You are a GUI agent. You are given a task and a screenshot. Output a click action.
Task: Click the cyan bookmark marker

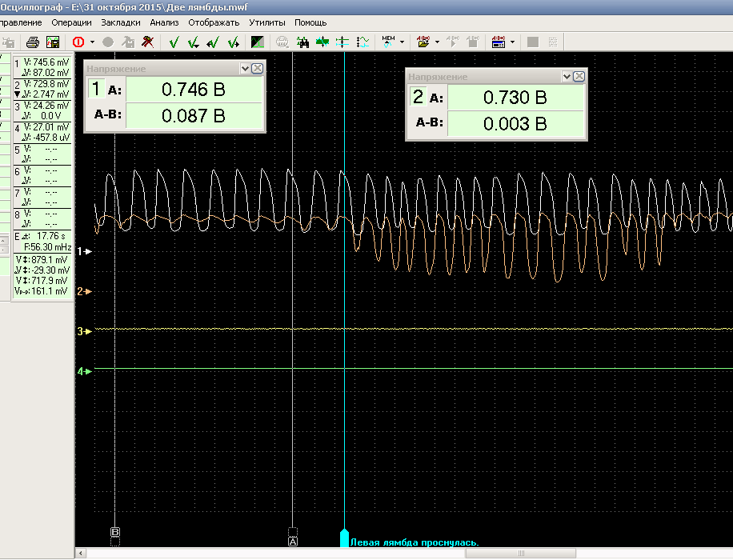coord(345,538)
